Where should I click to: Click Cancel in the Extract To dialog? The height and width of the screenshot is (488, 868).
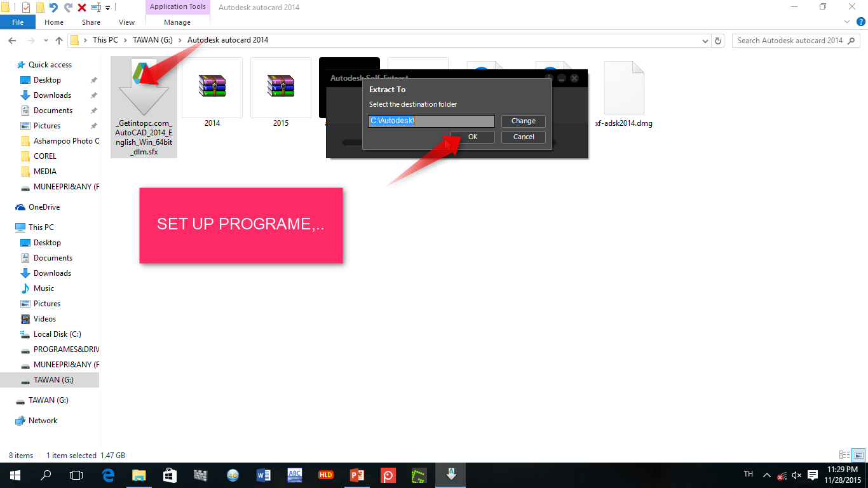tap(524, 137)
